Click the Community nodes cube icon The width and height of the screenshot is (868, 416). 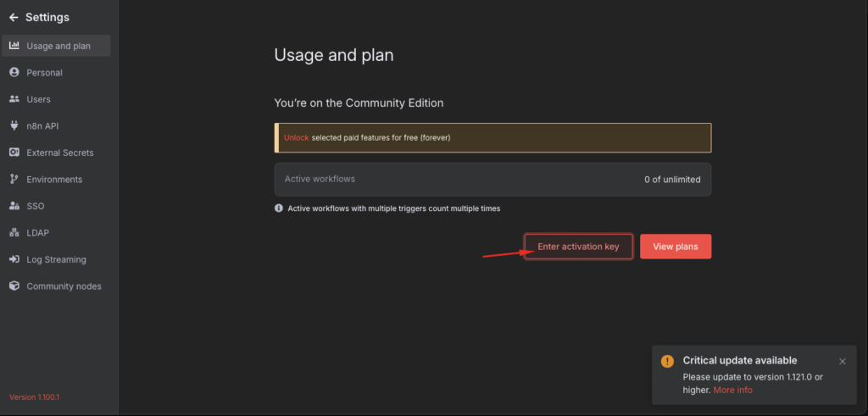coord(14,286)
